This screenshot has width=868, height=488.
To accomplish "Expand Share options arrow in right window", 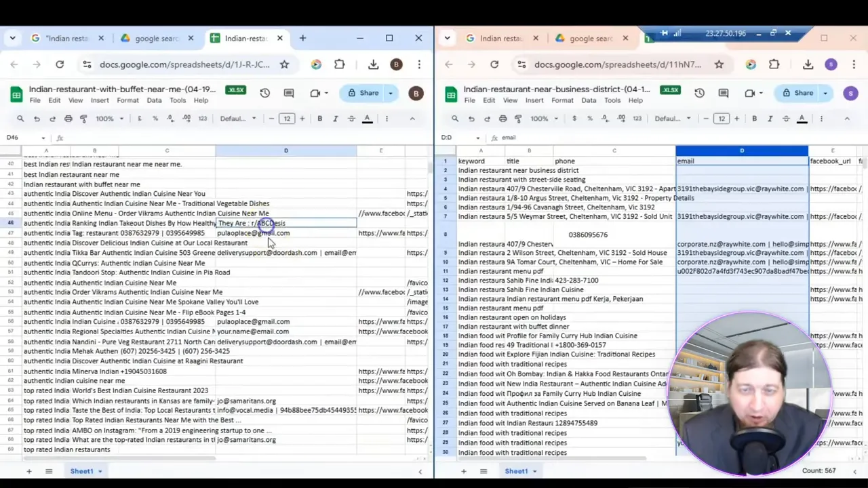I will tap(825, 93).
